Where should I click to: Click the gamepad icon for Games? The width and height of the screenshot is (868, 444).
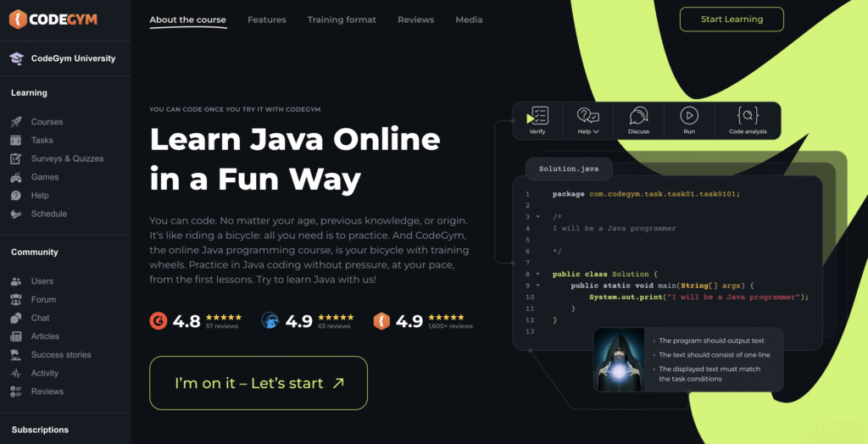pos(16,177)
